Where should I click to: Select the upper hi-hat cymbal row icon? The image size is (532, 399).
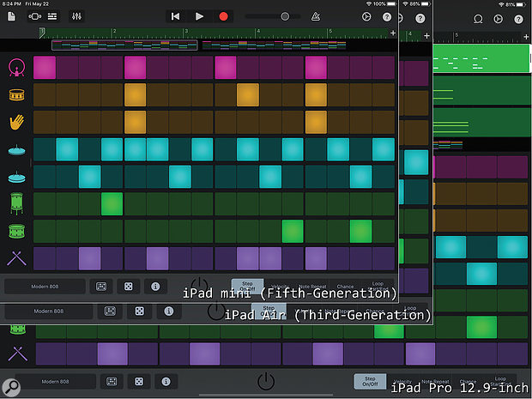16,149
